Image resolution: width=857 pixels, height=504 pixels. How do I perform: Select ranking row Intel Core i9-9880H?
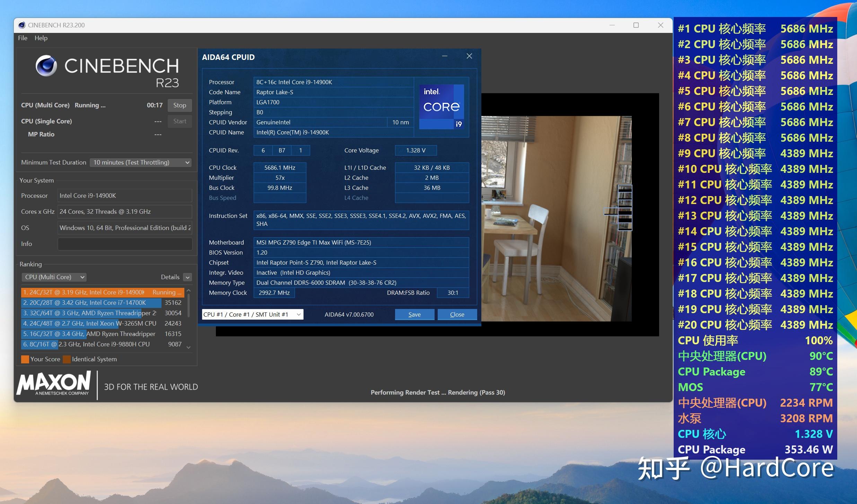point(103,344)
